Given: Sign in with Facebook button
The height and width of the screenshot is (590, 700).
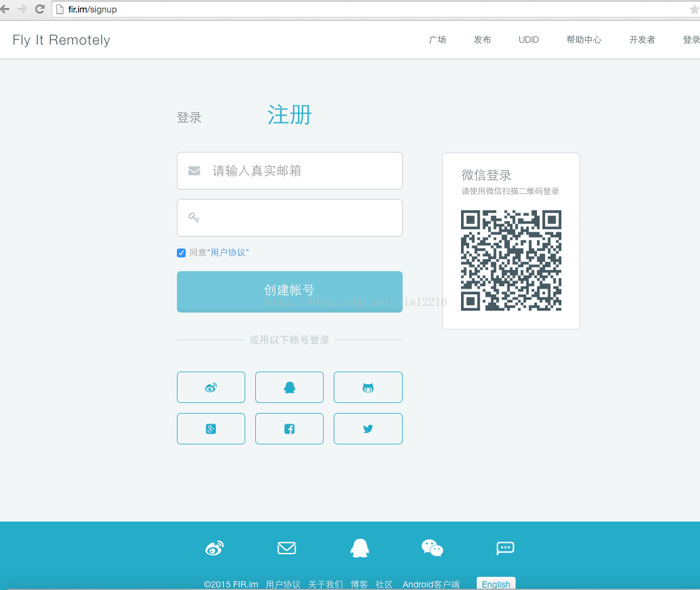Looking at the screenshot, I should pyautogui.click(x=289, y=429).
